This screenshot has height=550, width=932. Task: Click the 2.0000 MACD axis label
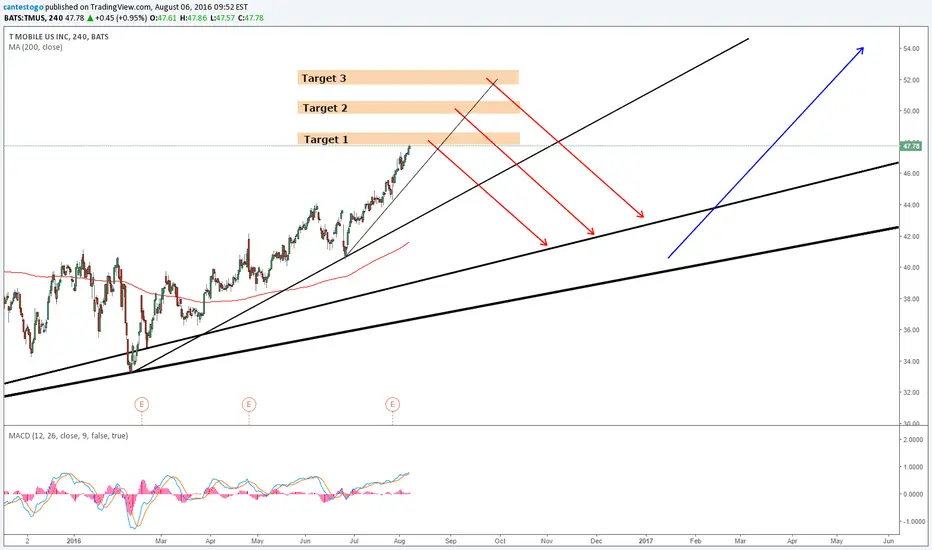point(912,440)
